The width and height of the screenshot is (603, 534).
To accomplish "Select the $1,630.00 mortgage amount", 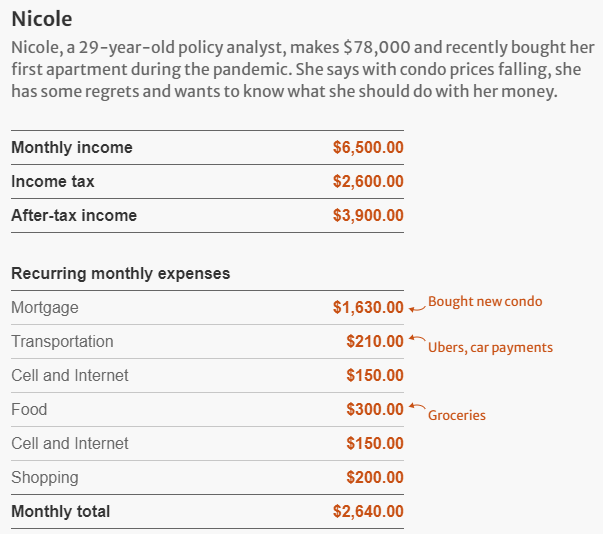I will (x=368, y=307).
